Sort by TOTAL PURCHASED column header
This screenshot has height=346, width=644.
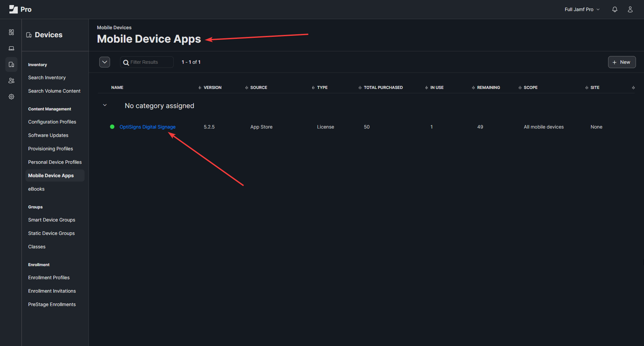pos(383,88)
